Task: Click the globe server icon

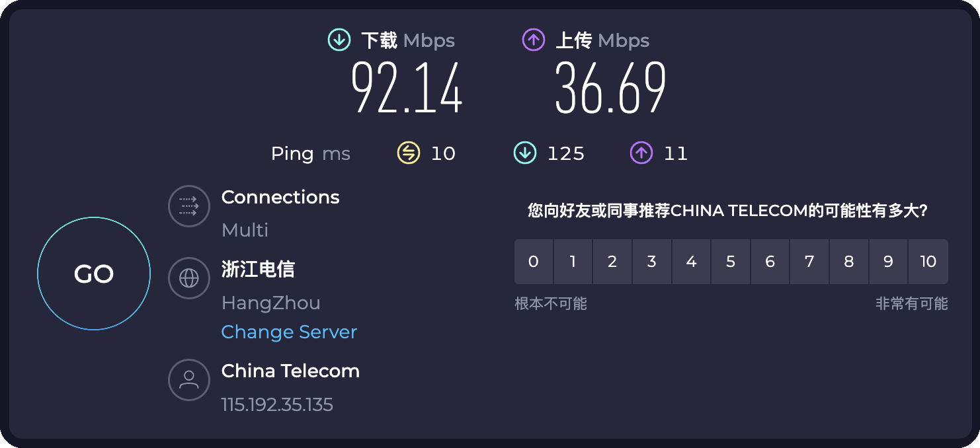Action: [189, 278]
